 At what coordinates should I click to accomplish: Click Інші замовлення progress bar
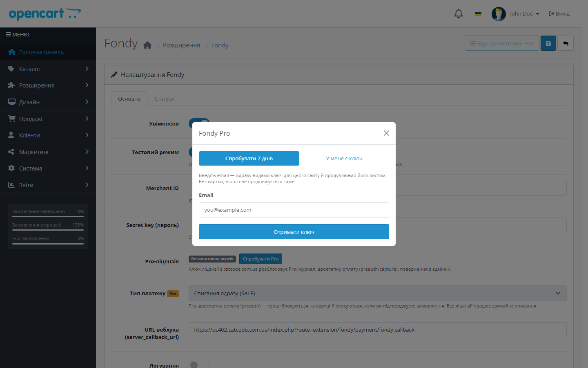tap(48, 244)
